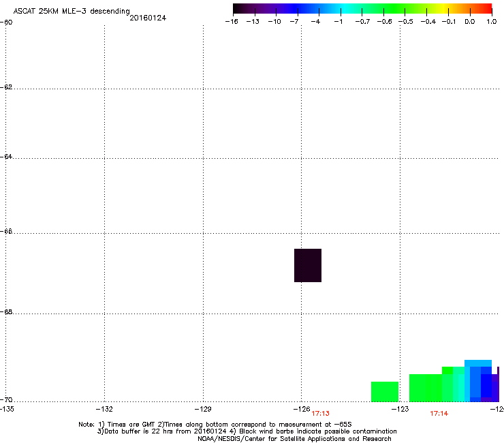Click the -16 colorbar label

click(x=232, y=22)
